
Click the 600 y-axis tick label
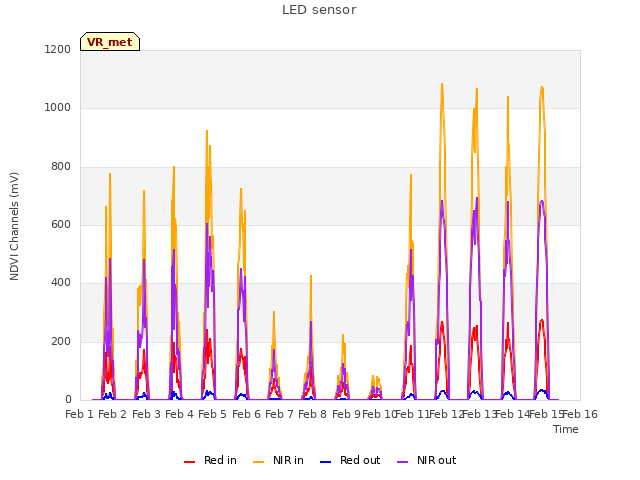tap(61, 224)
